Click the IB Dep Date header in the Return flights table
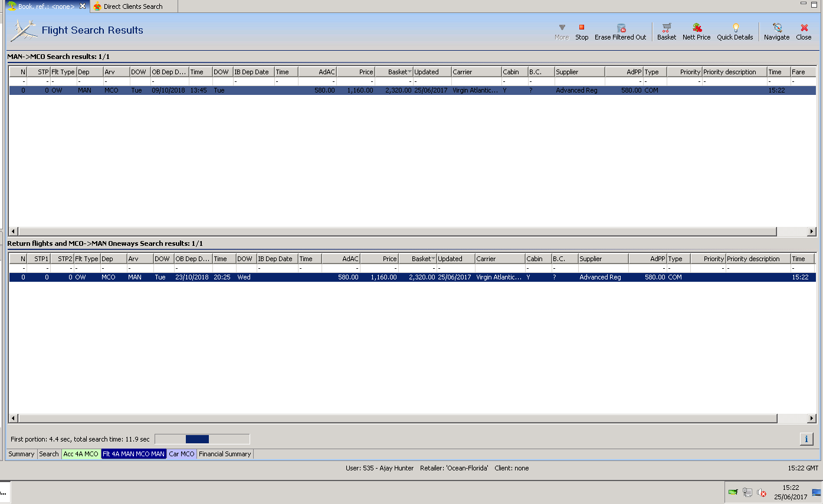This screenshot has width=823, height=504. point(277,259)
